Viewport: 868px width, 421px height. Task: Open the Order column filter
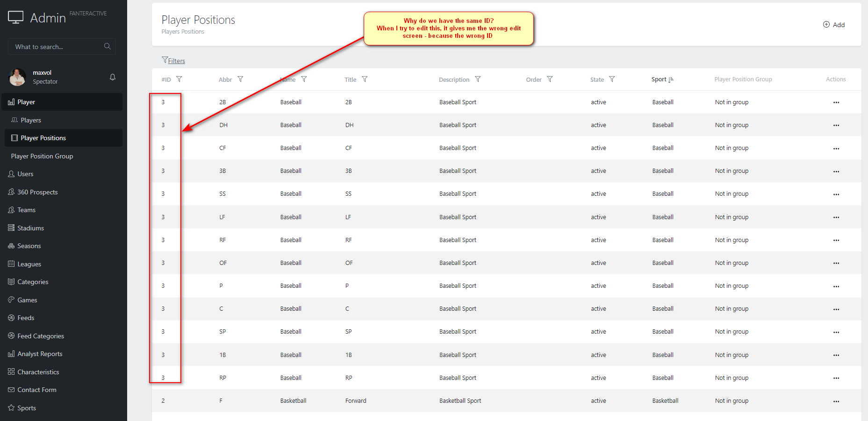point(550,79)
